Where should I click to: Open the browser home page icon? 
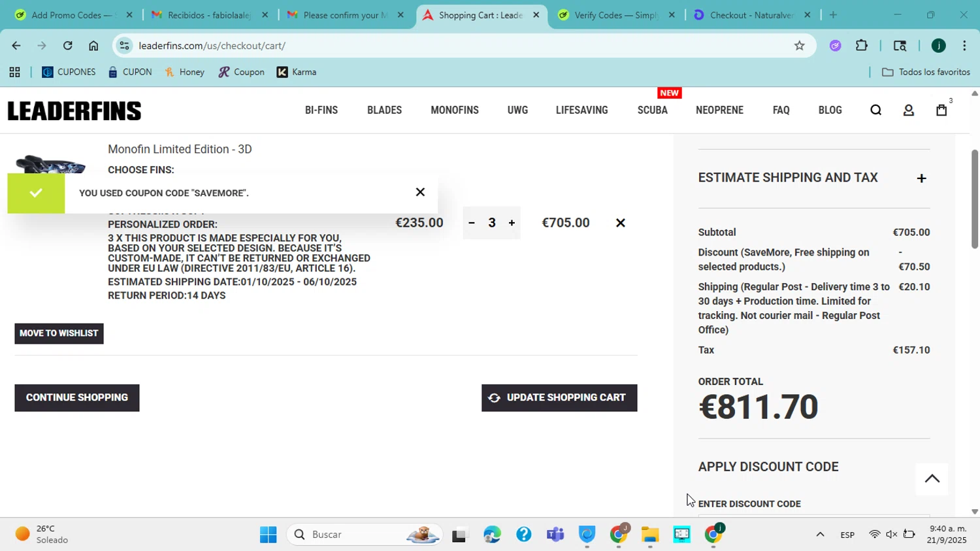[93, 46]
